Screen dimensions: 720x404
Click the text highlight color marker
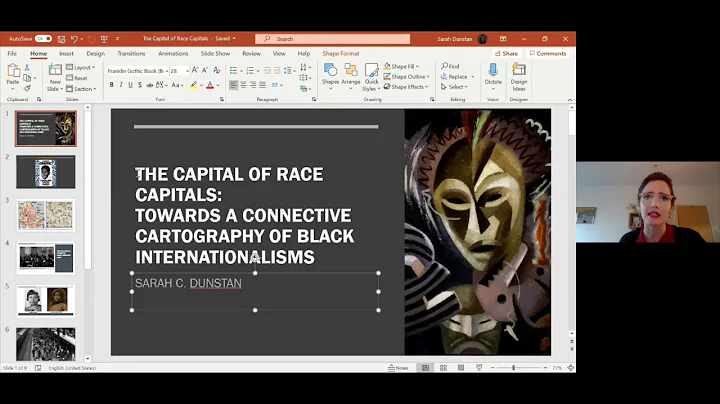pos(194,85)
